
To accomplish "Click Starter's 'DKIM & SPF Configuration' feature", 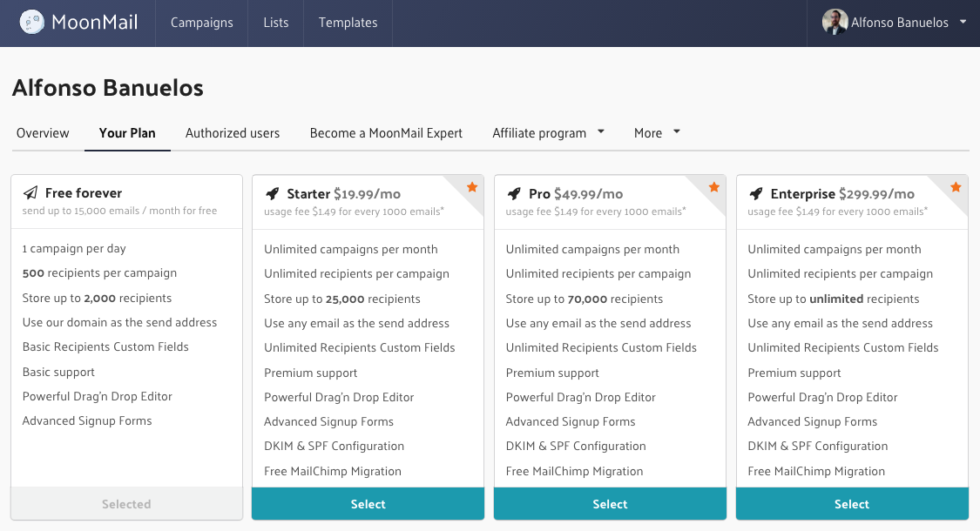I will [334, 446].
